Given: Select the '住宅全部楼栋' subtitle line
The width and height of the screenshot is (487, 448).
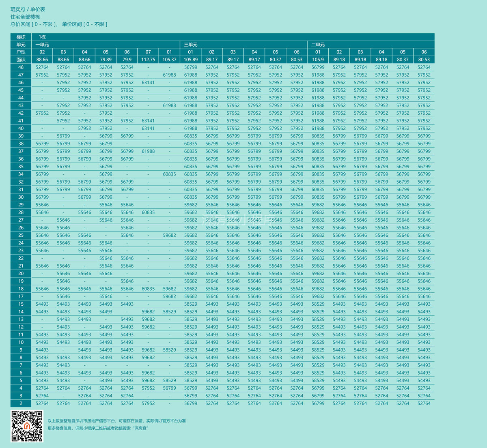Looking at the screenshot, I should [25, 17].
